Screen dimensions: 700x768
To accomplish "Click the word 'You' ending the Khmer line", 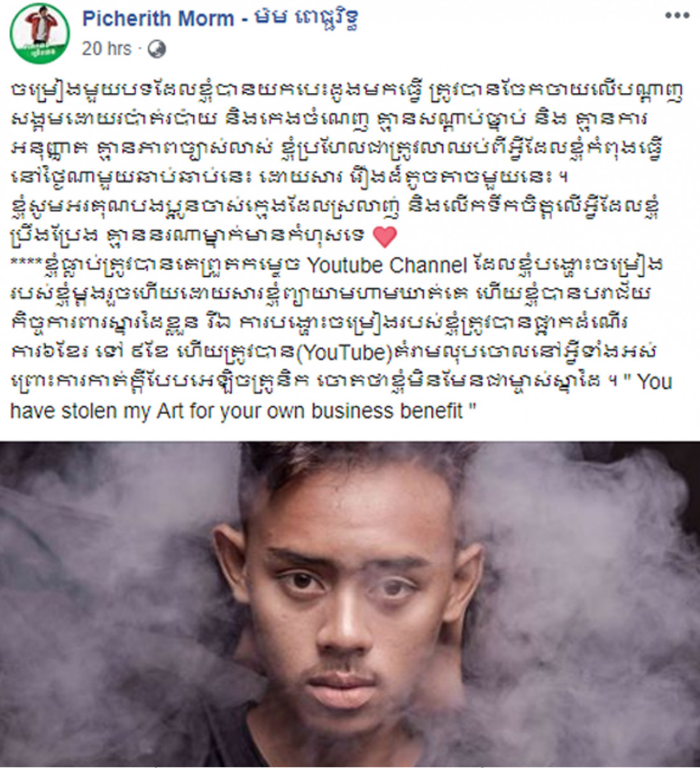I will pyautogui.click(x=655, y=381).
